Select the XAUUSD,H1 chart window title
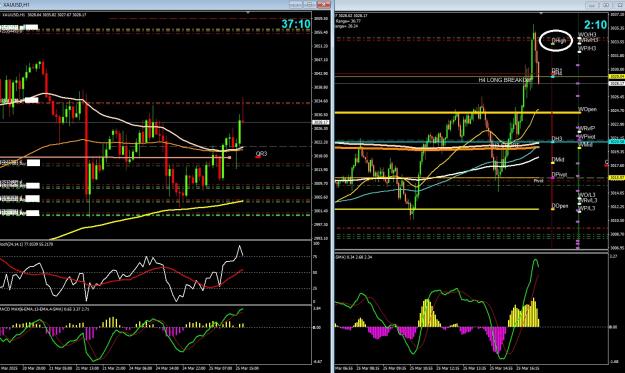 15,4
